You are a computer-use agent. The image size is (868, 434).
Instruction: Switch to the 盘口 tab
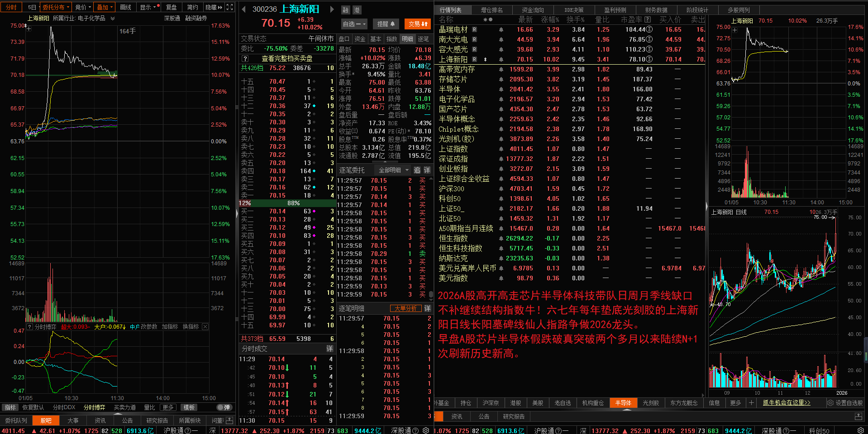click(x=344, y=39)
